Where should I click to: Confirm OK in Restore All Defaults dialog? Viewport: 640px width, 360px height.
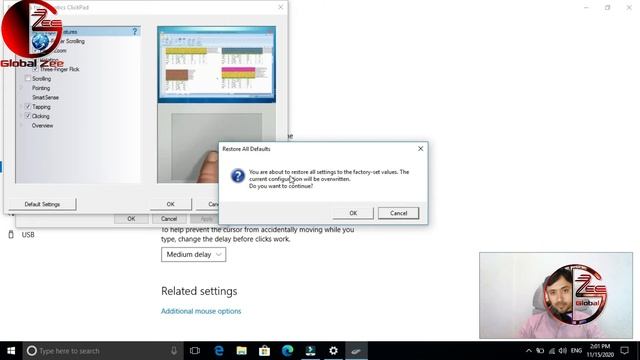(x=353, y=213)
